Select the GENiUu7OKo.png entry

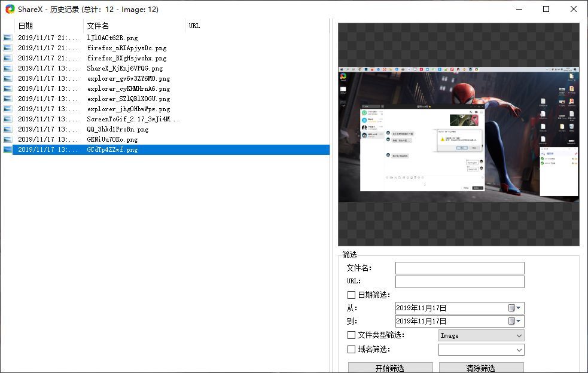pyautogui.click(x=112, y=139)
